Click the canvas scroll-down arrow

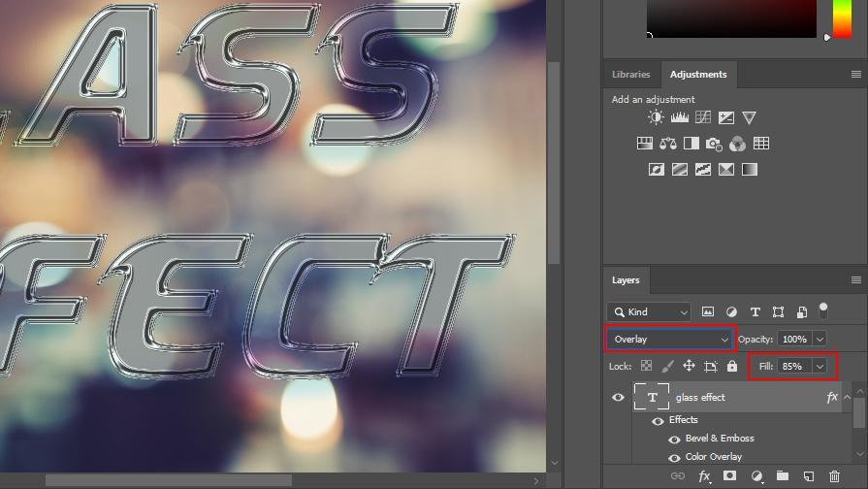click(x=554, y=463)
